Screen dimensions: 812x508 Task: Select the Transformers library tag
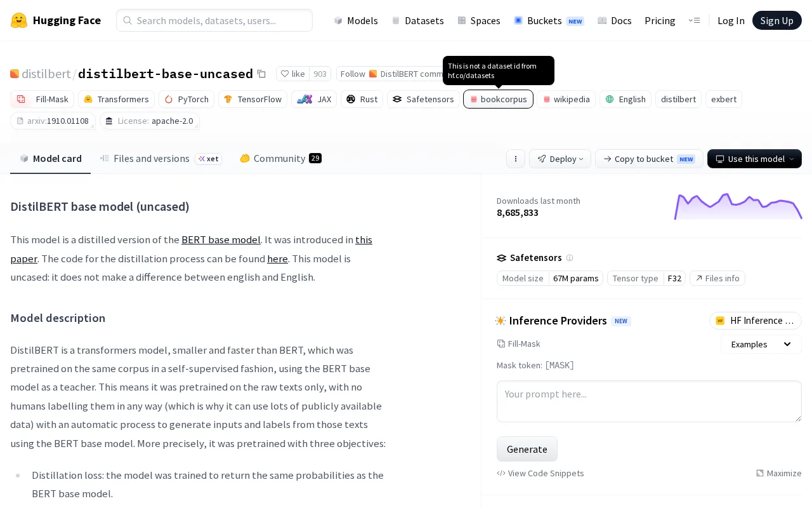click(x=116, y=99)
